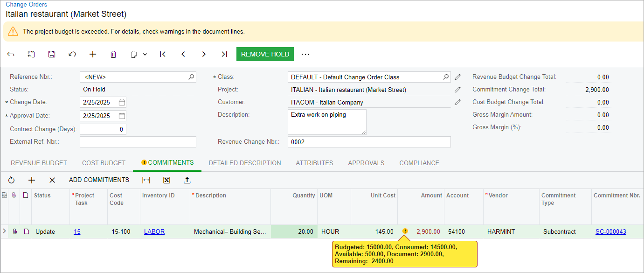Click the Undo/Cancel arrow icon

click(72, 54)
